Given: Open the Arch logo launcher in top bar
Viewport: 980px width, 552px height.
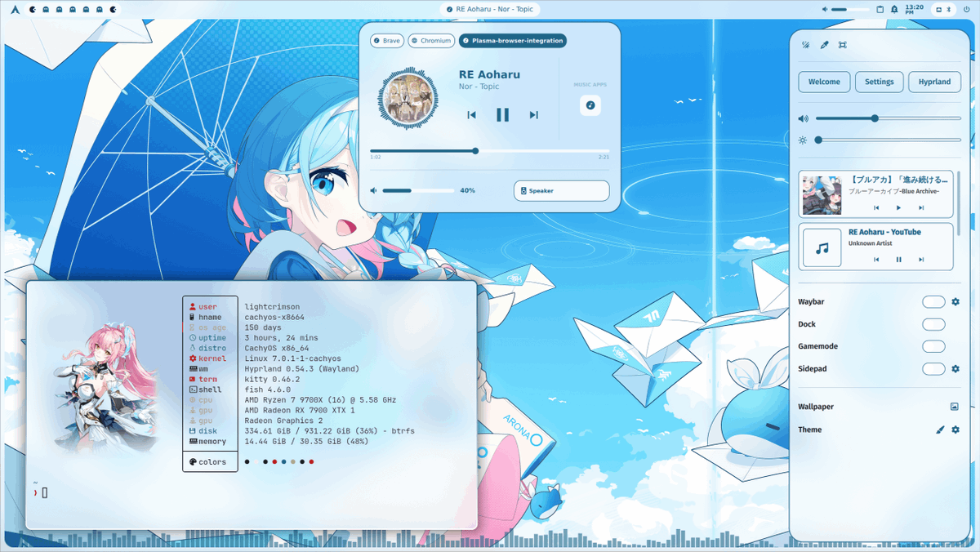Looking at the screenshot, I should 15,9.
